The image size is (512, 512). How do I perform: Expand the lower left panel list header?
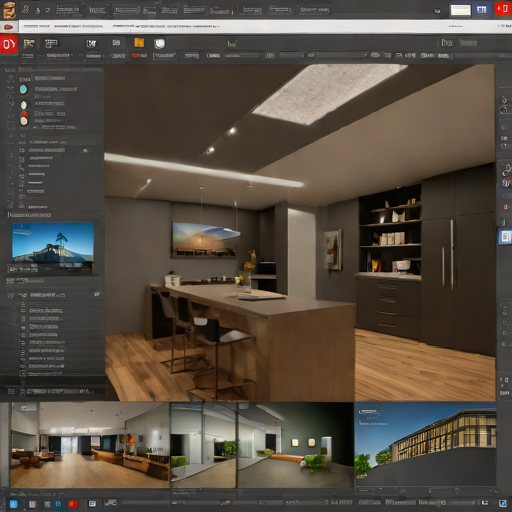53,295
